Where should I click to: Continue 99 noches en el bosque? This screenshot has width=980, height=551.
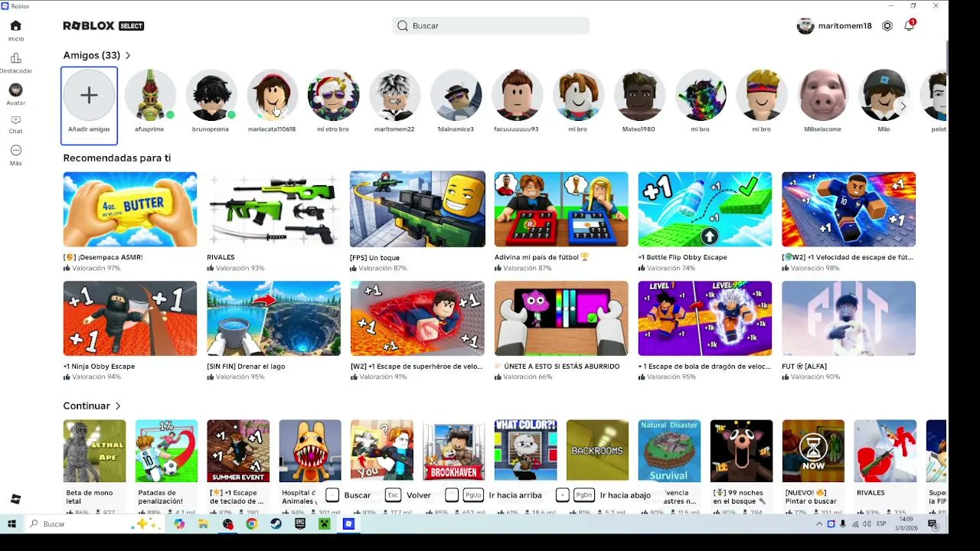click(x=741, y=451)
